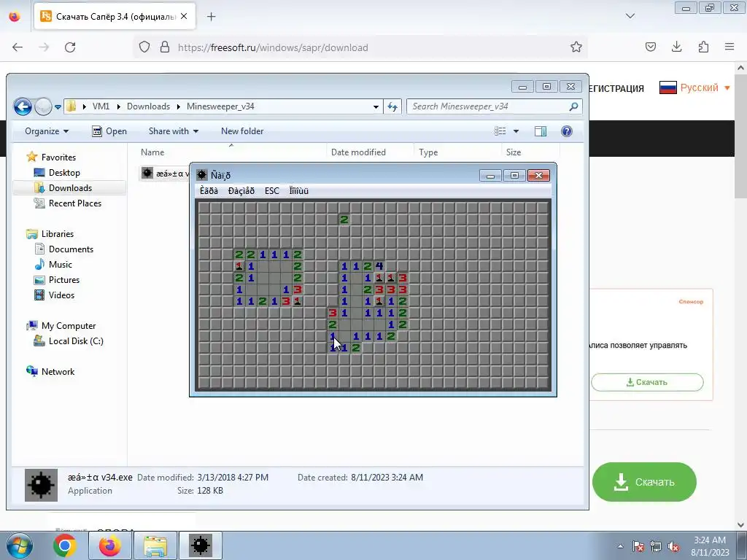This screenshot has width=747, height=560.
Task: Click the Firefox browser back arrow
Action: (x=18, y=47)
